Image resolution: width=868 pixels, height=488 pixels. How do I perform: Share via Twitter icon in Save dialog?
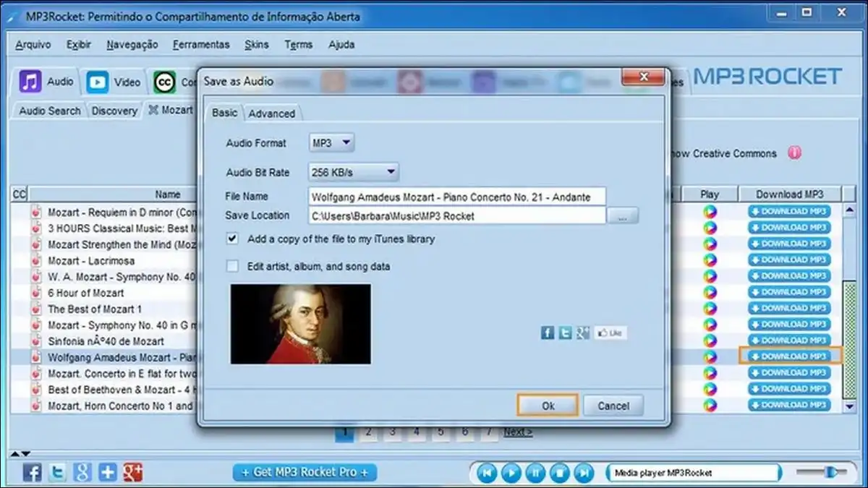pyautogui.click(x=565, y=333)
